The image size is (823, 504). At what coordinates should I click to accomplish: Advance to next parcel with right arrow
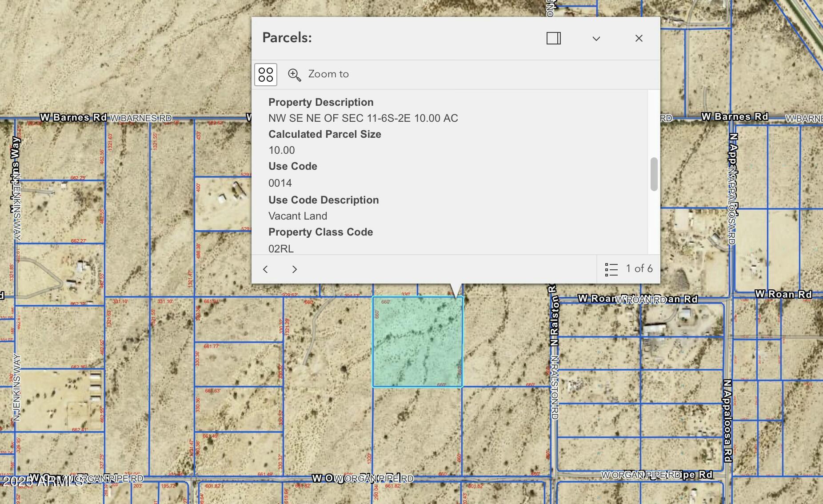click(x=295, y=269)
